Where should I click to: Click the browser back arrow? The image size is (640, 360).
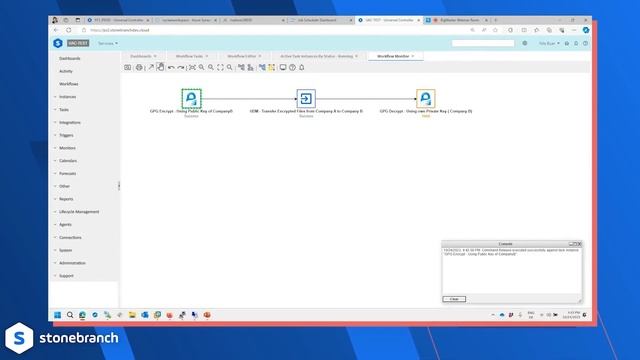coord(56,30)
